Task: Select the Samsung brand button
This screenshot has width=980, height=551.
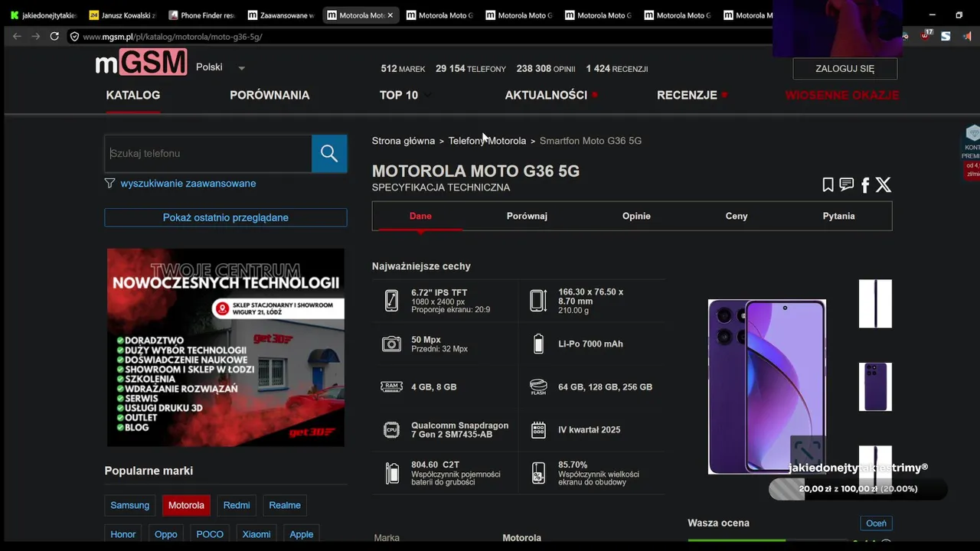Action: 130,505
